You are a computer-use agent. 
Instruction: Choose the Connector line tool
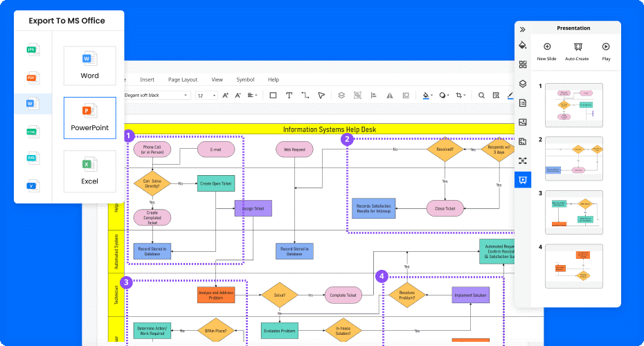(305, 95)
